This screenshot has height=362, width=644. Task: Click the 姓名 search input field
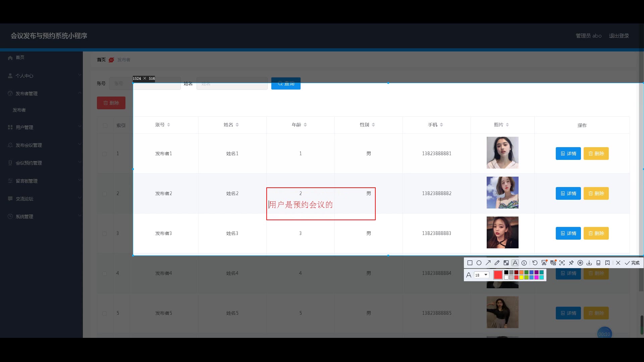(232, 83)
